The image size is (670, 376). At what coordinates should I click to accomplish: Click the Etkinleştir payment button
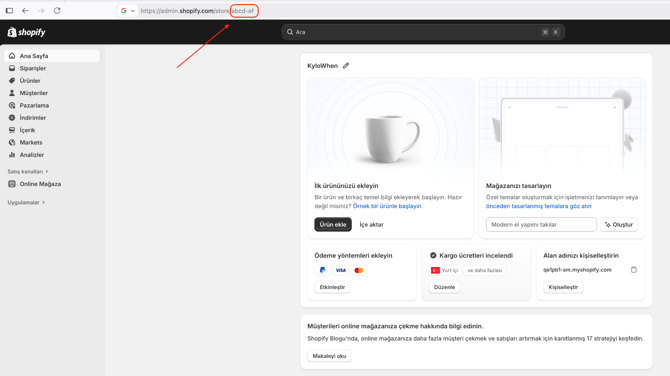[332, 287]
